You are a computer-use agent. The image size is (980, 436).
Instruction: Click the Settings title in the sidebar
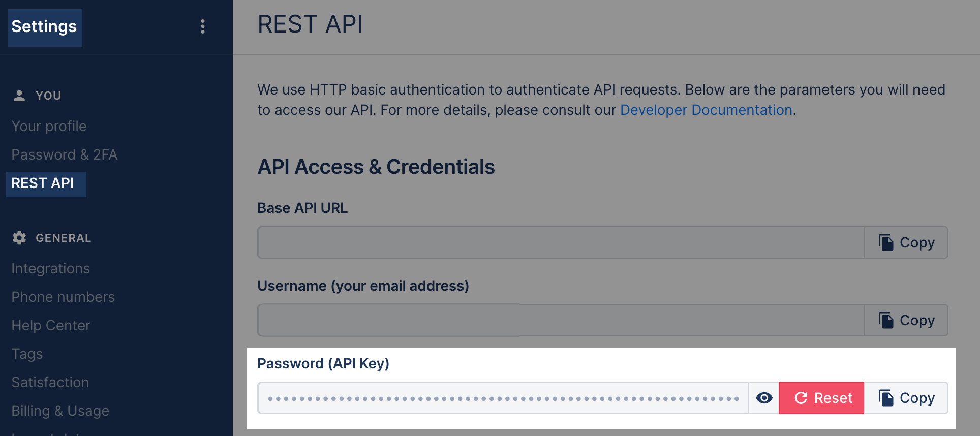tap(45, 27)
